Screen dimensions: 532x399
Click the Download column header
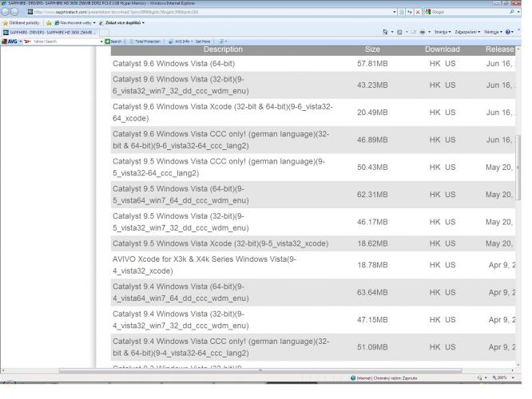click(x=442, y=49)
